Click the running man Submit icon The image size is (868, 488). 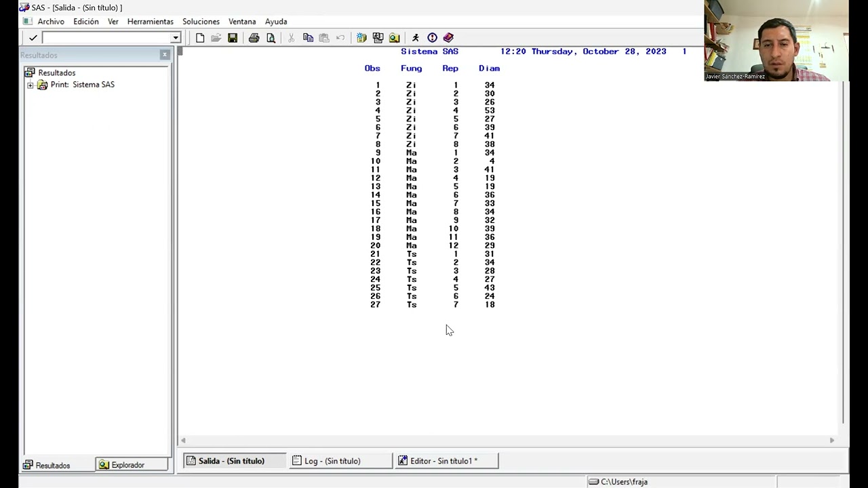(x=416, y=38)
